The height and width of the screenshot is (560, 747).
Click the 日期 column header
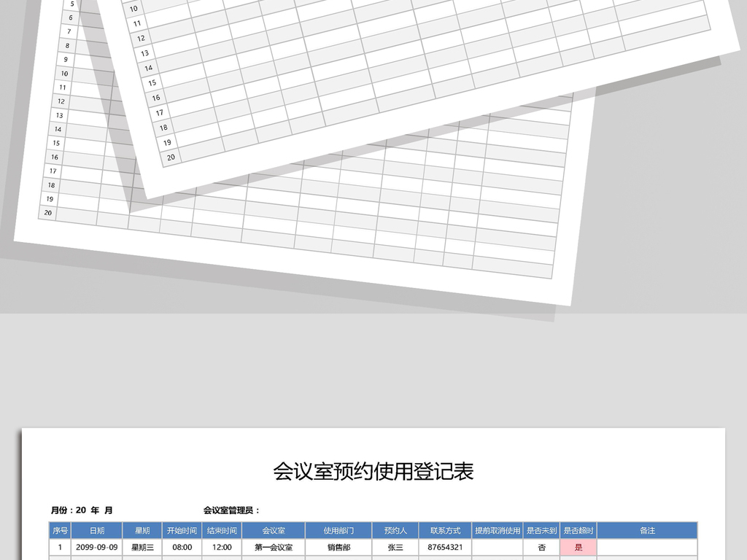[97, 530]
